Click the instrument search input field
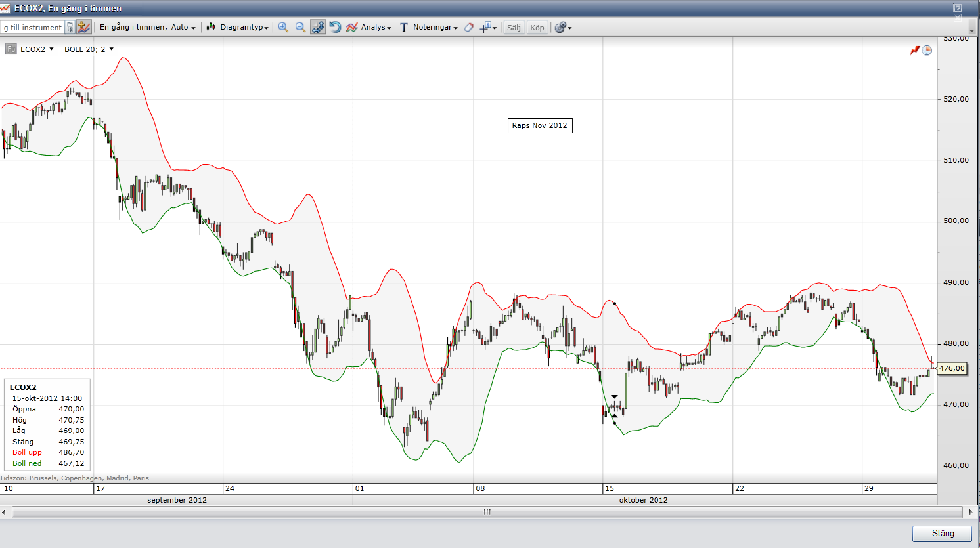This screenshot has width=980, height=548. click(x=32, y=28)
